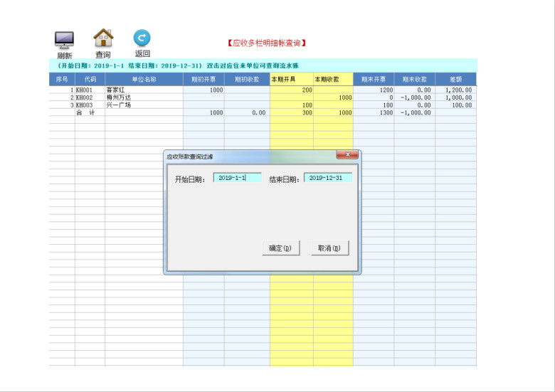555x392 pixels.
Task: Click the 应收多栏明细帐查询 red title
Action: tap(267, 43)
